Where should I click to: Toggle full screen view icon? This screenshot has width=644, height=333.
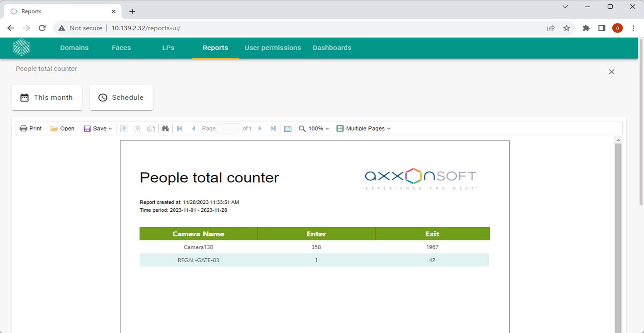[288, 128]
